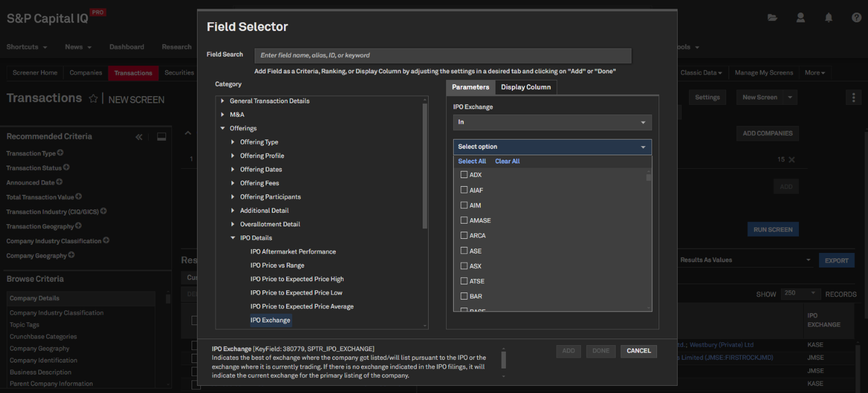Screen dimensions: 868x393
Task: Expand the M&A category tree node
Action: (x=223, y=114)
